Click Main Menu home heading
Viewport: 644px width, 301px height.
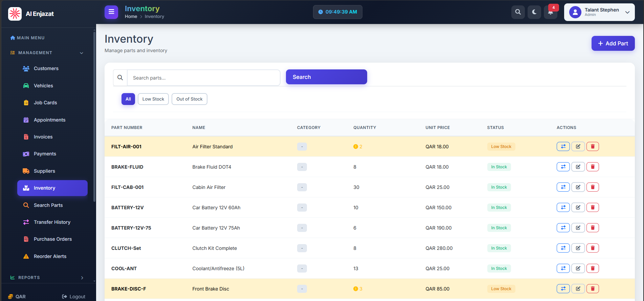(x=27, y=38)
